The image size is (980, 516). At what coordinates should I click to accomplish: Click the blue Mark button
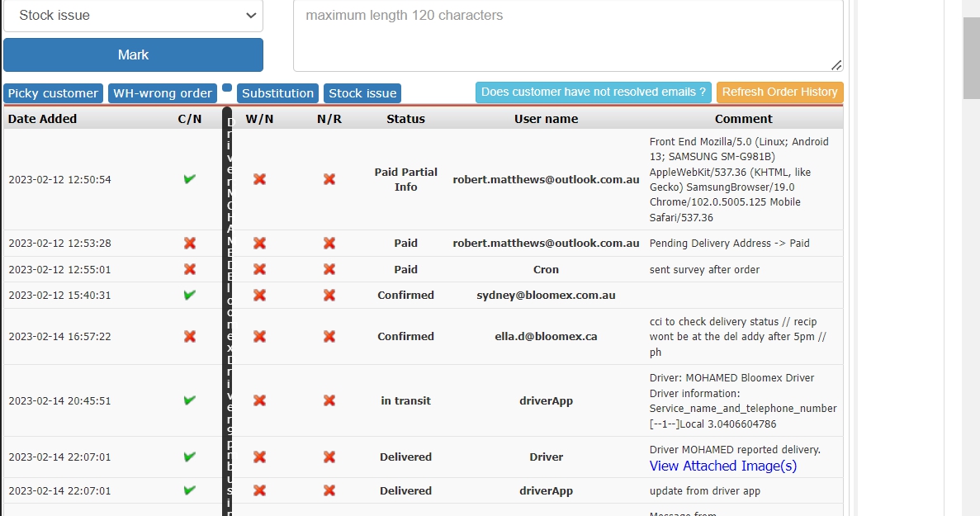point(133,55)
